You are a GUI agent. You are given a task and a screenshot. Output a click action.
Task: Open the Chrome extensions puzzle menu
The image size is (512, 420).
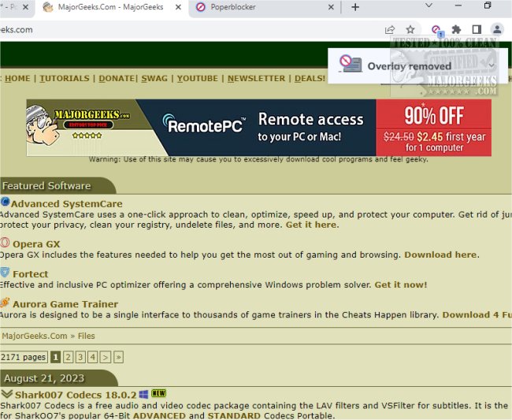click(456, 29)
